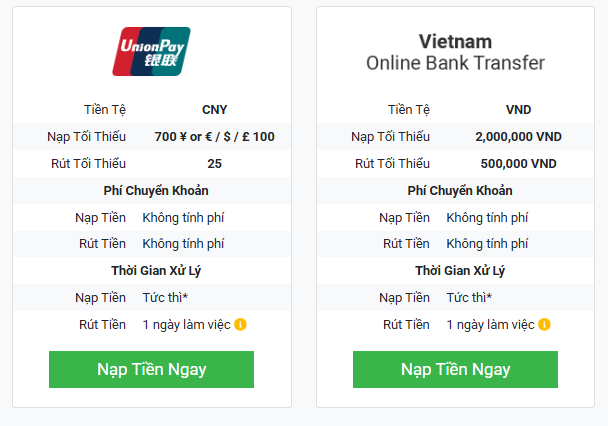Click the Vietnam Online Bank Transfer heading

point(455,52)
